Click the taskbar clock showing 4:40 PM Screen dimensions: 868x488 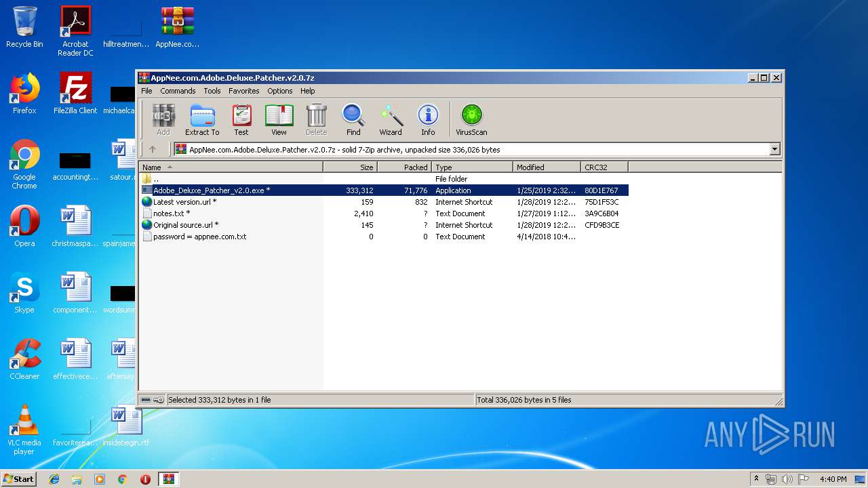pyautogui.click(x=833, y=479)
